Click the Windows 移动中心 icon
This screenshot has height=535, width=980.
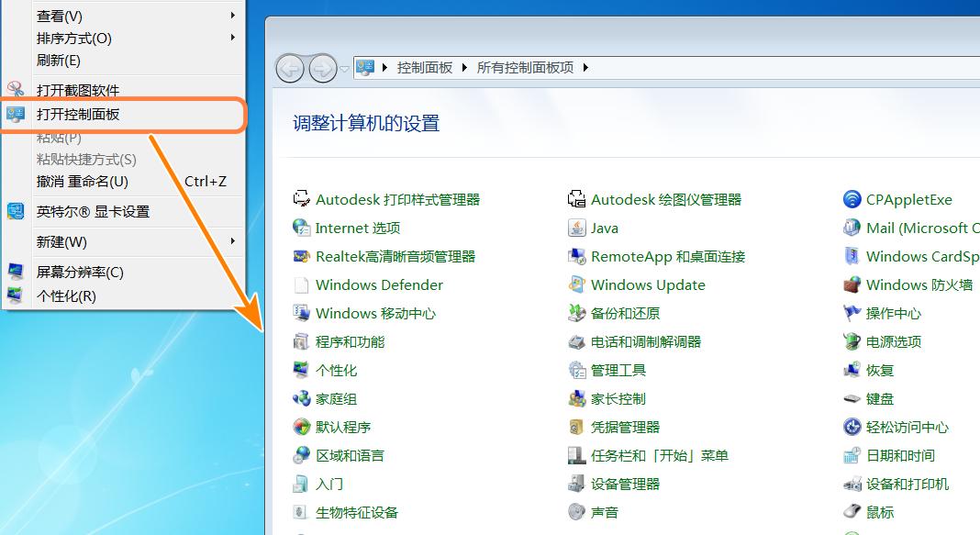[x=302, y=313]
